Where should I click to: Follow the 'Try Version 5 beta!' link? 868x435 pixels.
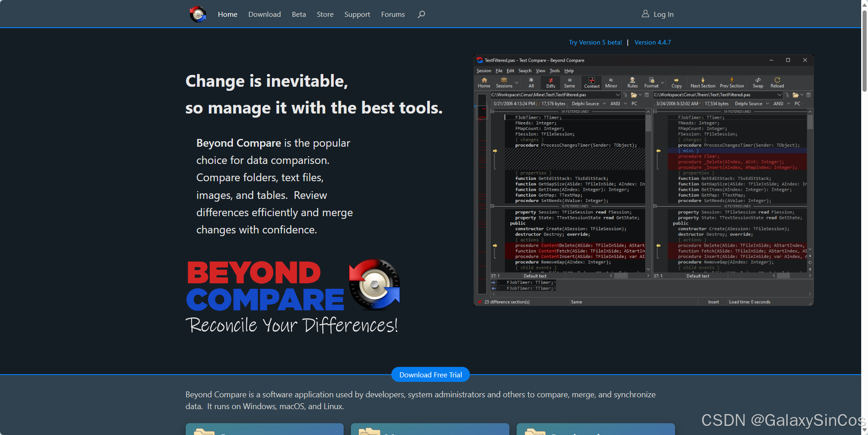(596, 42)
